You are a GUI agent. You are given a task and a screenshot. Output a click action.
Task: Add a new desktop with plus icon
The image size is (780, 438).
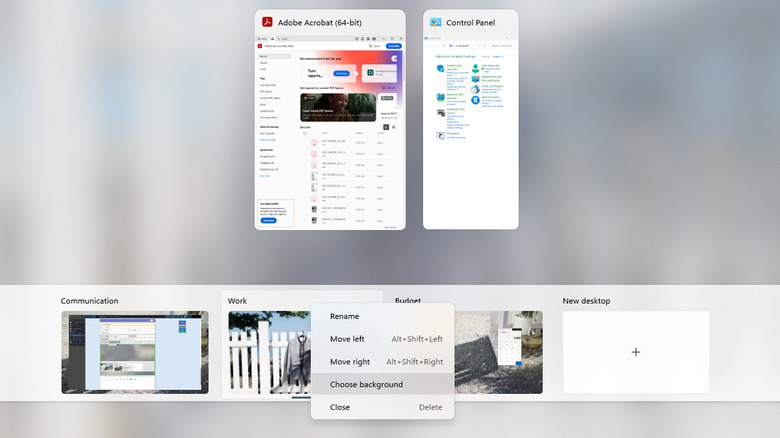tap(636, 352)
